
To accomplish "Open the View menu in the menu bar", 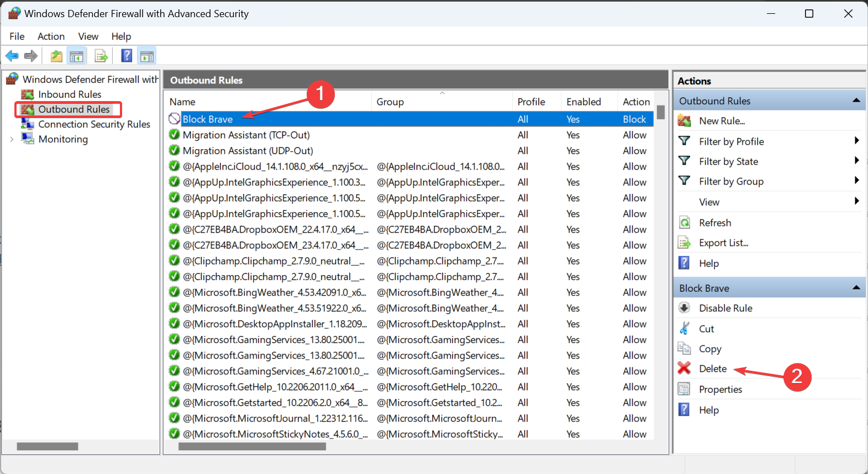I will pyautogui.click(x=88, y=36).
